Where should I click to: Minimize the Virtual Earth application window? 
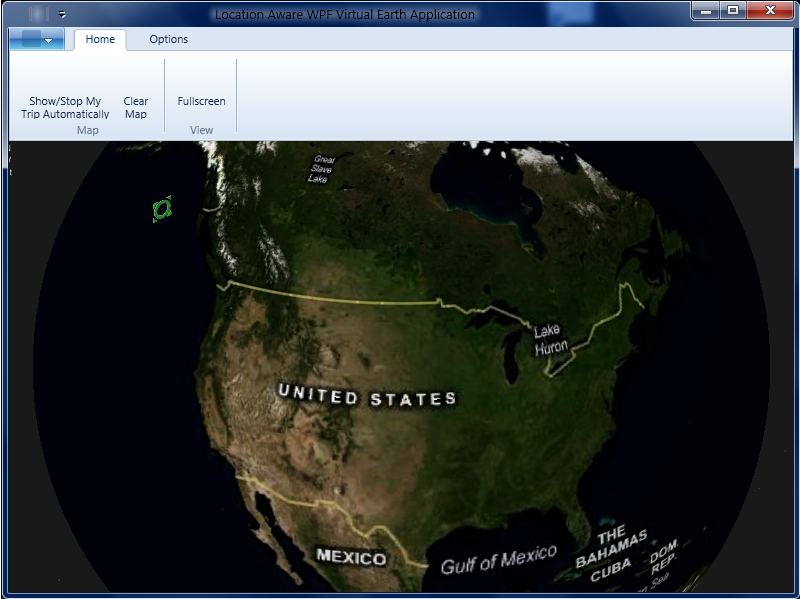[x=706, y=11]
